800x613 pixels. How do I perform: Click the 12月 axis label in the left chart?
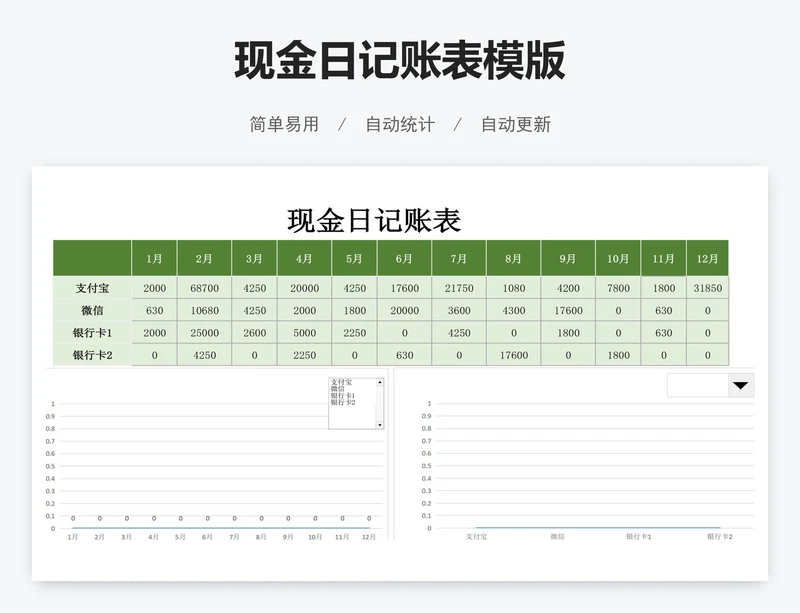pyautogui.click(x=369, y=537)
